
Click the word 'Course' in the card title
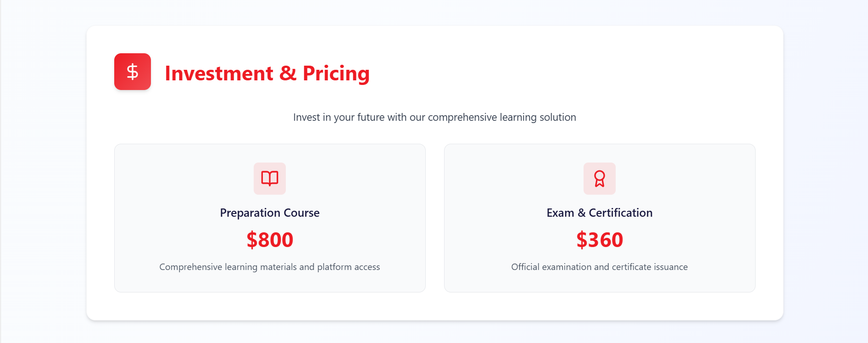(x=301, y=213)
